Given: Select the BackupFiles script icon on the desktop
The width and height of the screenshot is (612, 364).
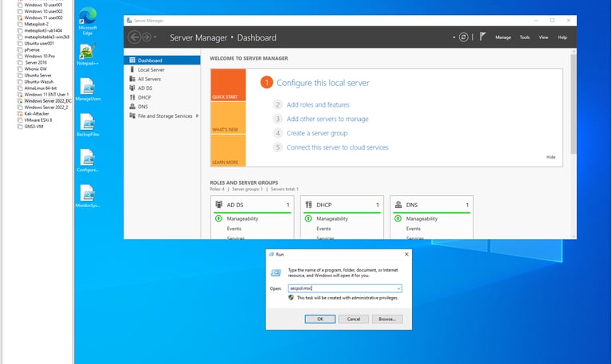Looking at the screenshot, I should coord(88,125).
